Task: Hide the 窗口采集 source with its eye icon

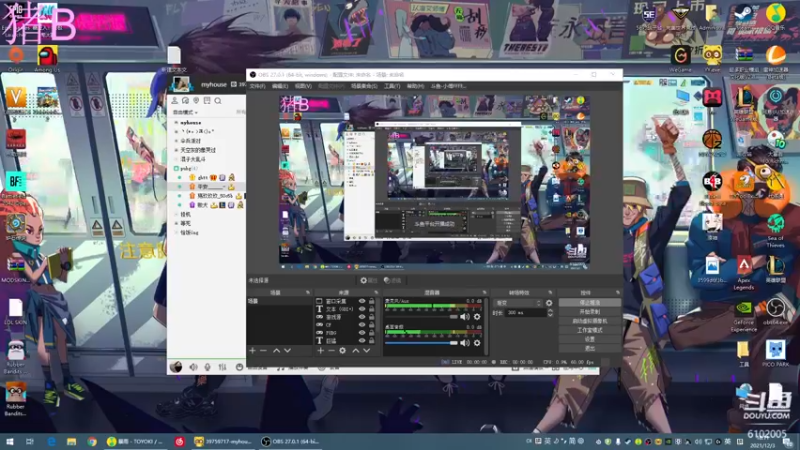Action: pyautogui.click(x=362, y=301)
